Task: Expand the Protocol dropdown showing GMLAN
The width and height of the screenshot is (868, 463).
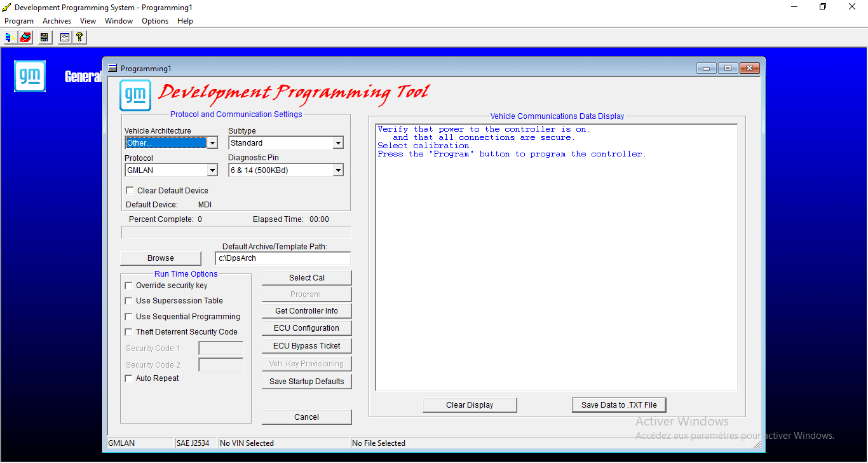Action: click(x=212, y=170)
